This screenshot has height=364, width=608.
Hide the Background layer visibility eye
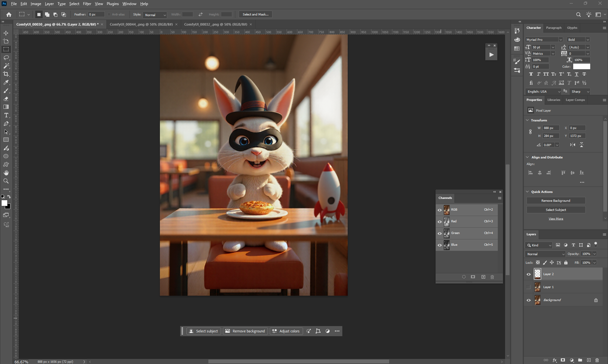point(529,300)
